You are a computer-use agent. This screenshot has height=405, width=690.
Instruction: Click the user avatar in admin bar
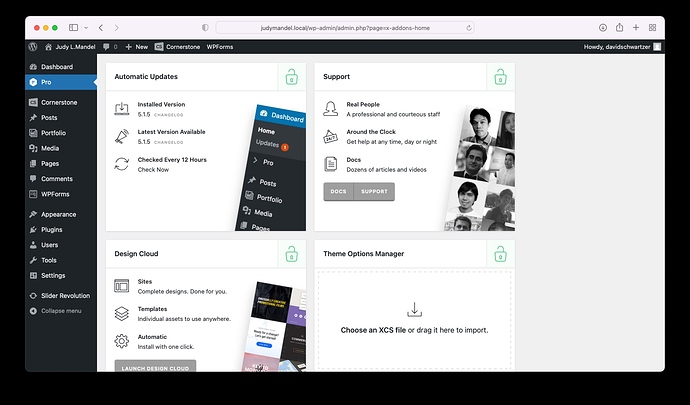pyautogui.click(x=657, y=47)
